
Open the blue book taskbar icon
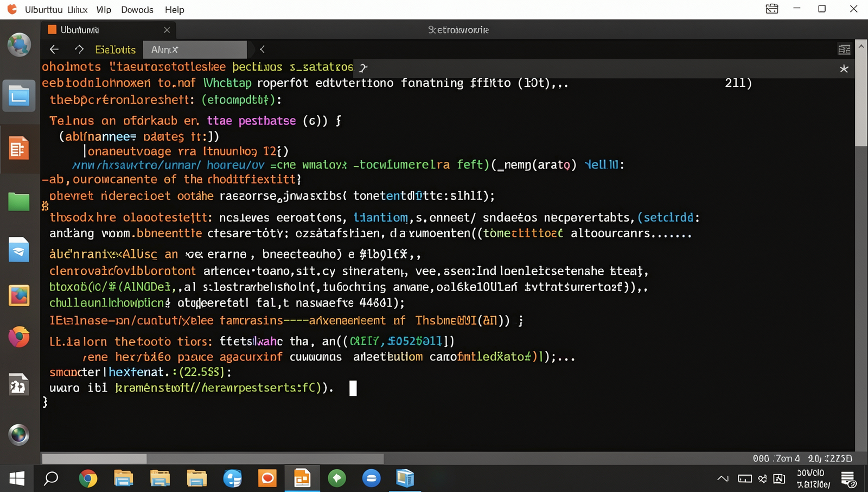(x=405, y=478)
